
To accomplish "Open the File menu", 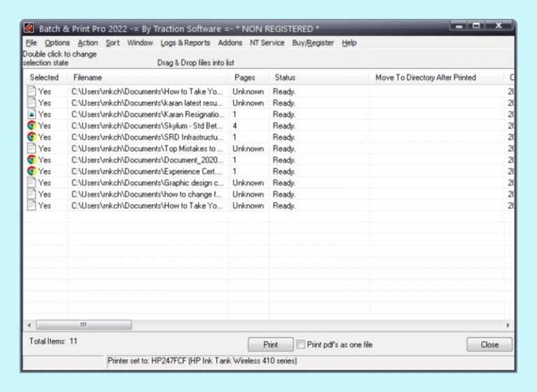I will (x=31, y=43).
